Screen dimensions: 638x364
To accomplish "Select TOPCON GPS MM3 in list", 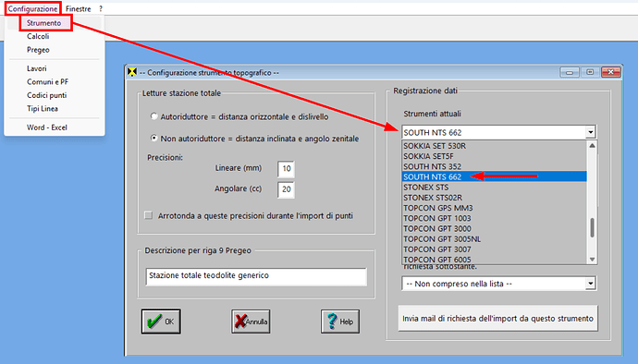I will 494,208.
